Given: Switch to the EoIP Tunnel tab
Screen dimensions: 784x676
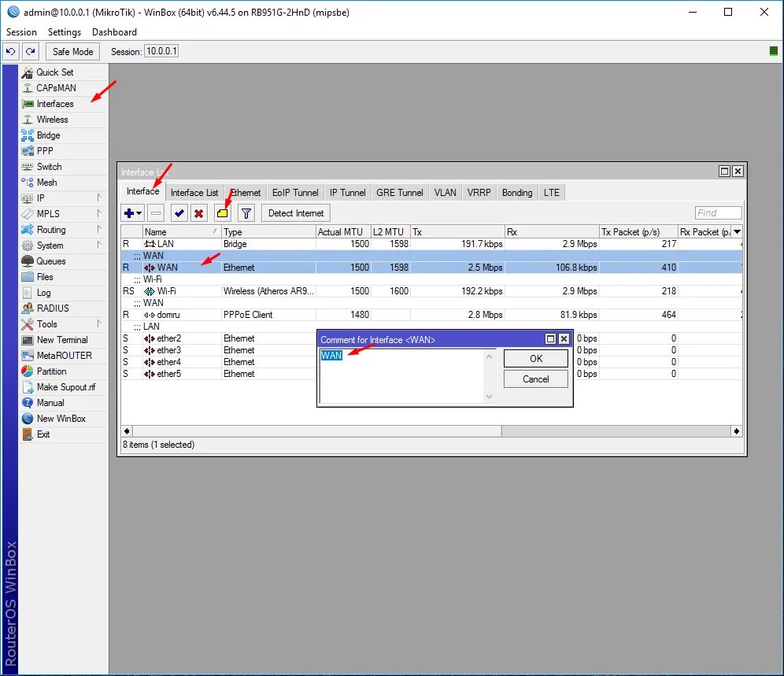Looking at the screenshot, I should click(x=295, y=193).
